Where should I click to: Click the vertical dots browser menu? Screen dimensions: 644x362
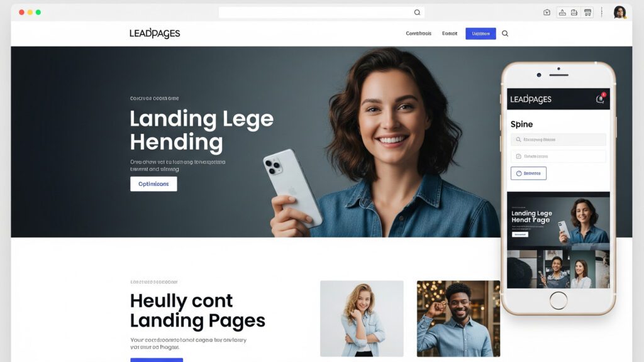click(x=602, y=13)
